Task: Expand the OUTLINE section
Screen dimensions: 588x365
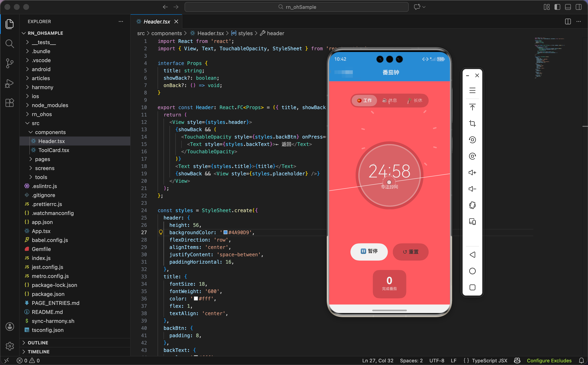Action: pos(38,343)
